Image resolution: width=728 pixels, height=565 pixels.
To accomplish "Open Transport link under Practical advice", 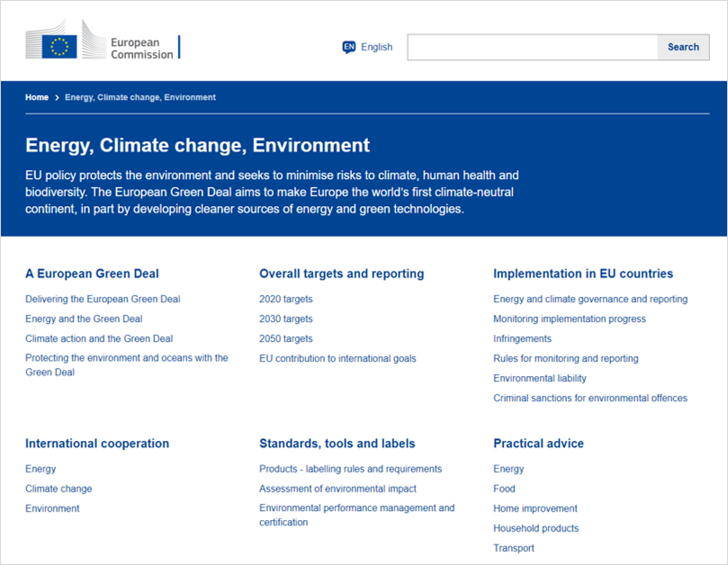I will pos(514,548).
